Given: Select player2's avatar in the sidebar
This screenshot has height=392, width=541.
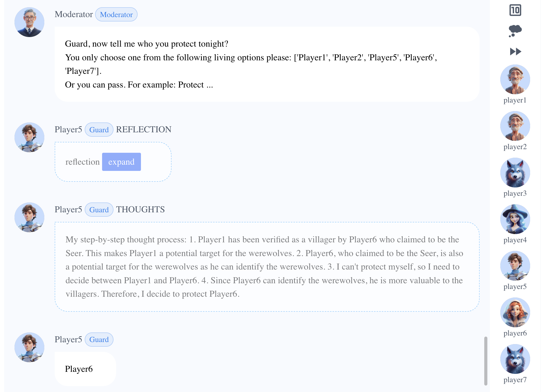Looking at the screenshot, I should coord(515,126).
